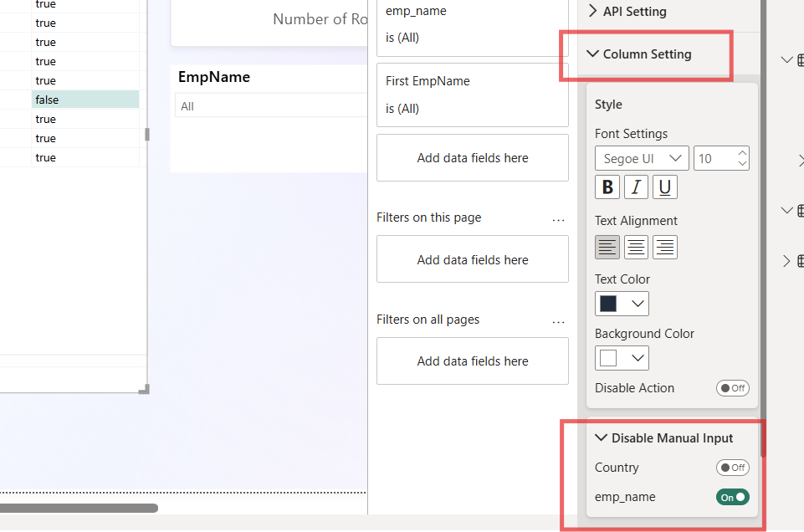
Task: Open the emp_name filter card
Action: [472, 26]
